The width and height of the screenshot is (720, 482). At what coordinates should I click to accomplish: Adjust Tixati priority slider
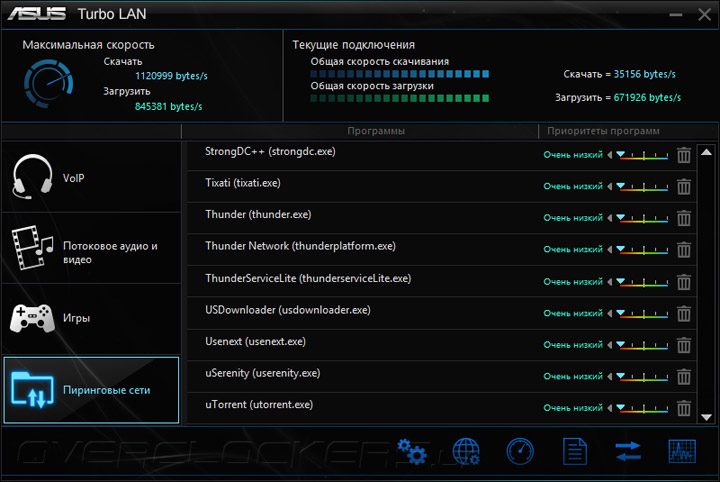tap(642, 186)
